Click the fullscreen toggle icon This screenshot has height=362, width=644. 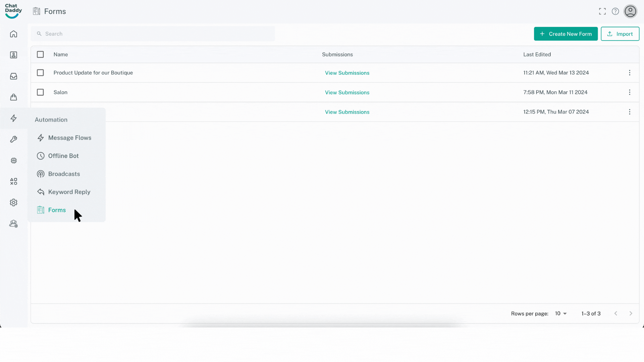coord(602,11)
